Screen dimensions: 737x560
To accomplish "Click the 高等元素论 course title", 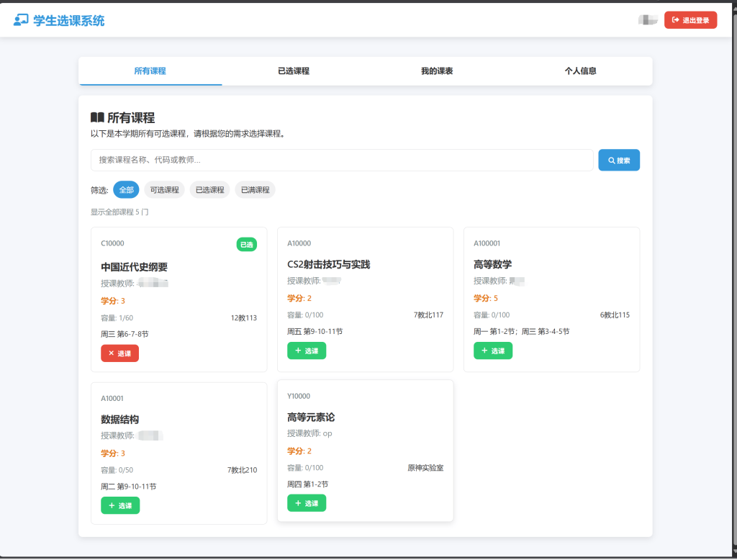I will [x=311, y=417].
